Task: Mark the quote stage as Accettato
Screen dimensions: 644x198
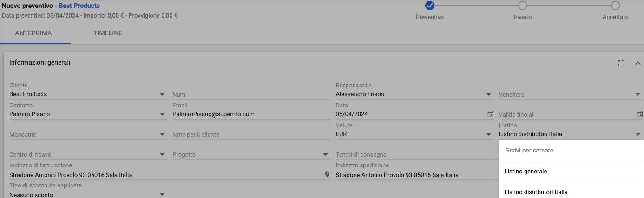Action: coord(616,6)
